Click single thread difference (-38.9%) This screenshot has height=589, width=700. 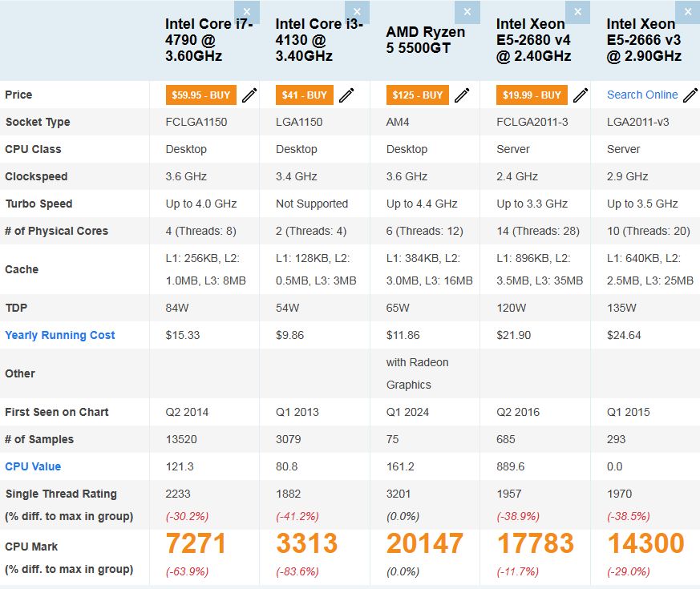click(518, 516)
